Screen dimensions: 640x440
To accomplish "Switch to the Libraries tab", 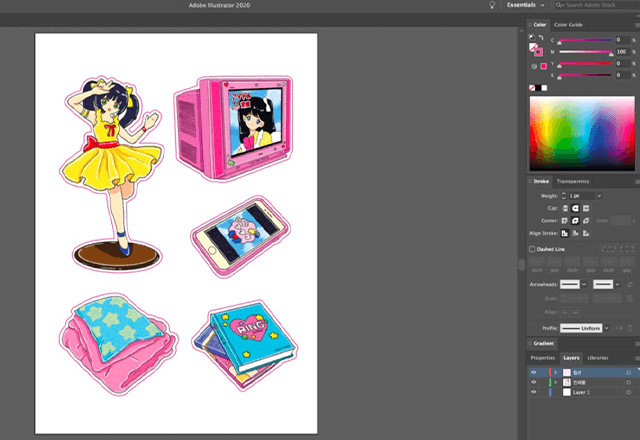I will (598, 358).
